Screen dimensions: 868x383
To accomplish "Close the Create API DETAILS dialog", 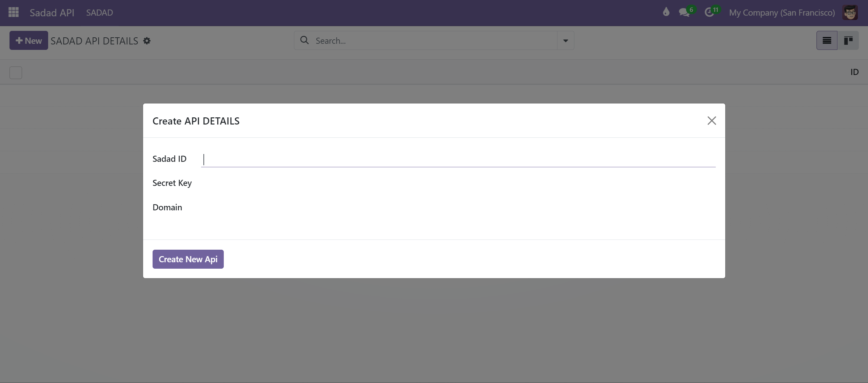I will coord(711,120).
